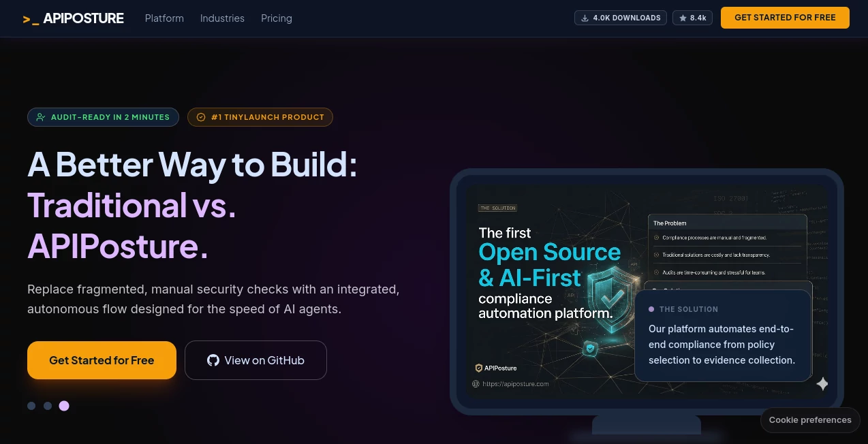Viewport: 868px width, 444px height.
Task: Click "Traditional solutions are costly" line
Action: [716, 255]
